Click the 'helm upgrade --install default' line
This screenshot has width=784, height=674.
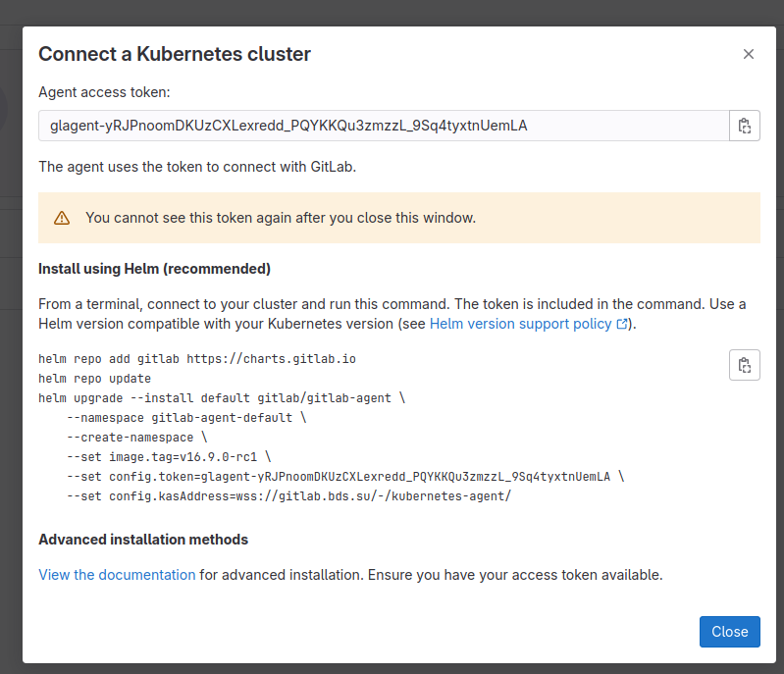[221, 398]
